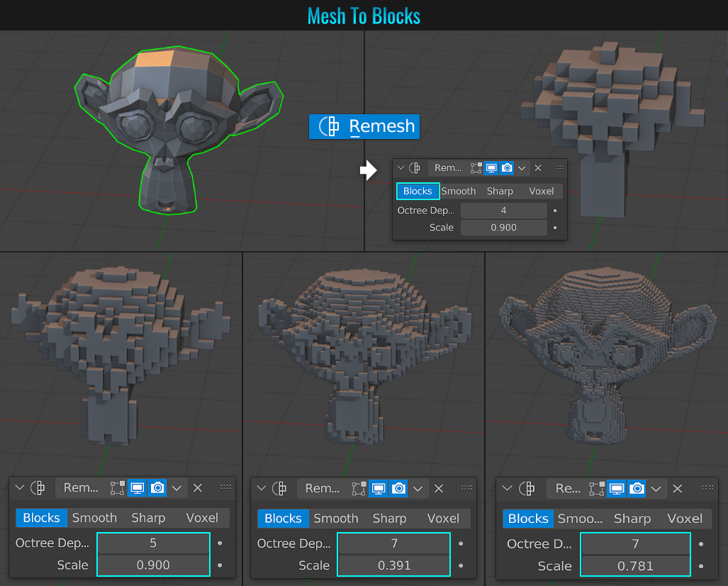Click drag handle dots of Octree Depth 4 panel
This screenshot has height=586, width=728.
click(x=559, y=167)
